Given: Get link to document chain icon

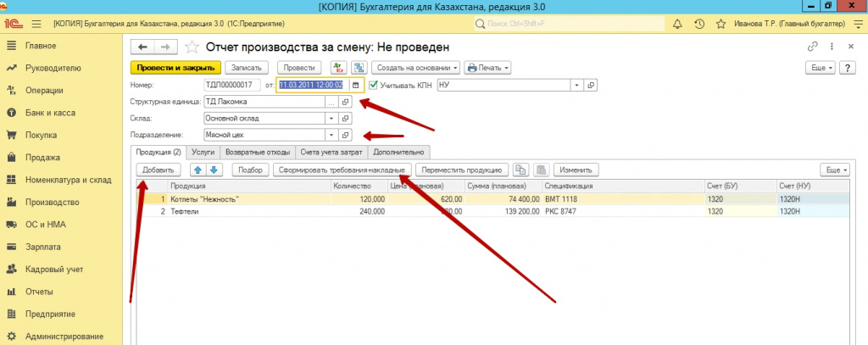Looking at the screenshot, I should pos(813,47).
